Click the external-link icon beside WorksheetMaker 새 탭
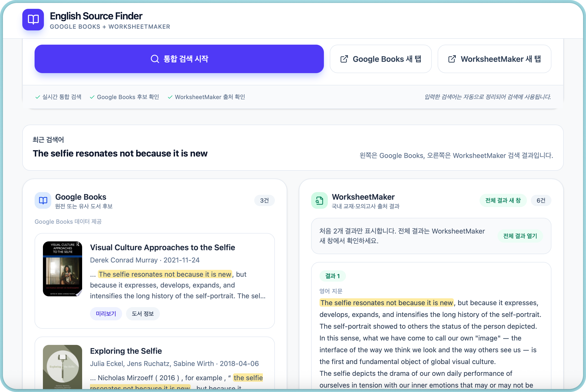 click(x=452, y=59)
